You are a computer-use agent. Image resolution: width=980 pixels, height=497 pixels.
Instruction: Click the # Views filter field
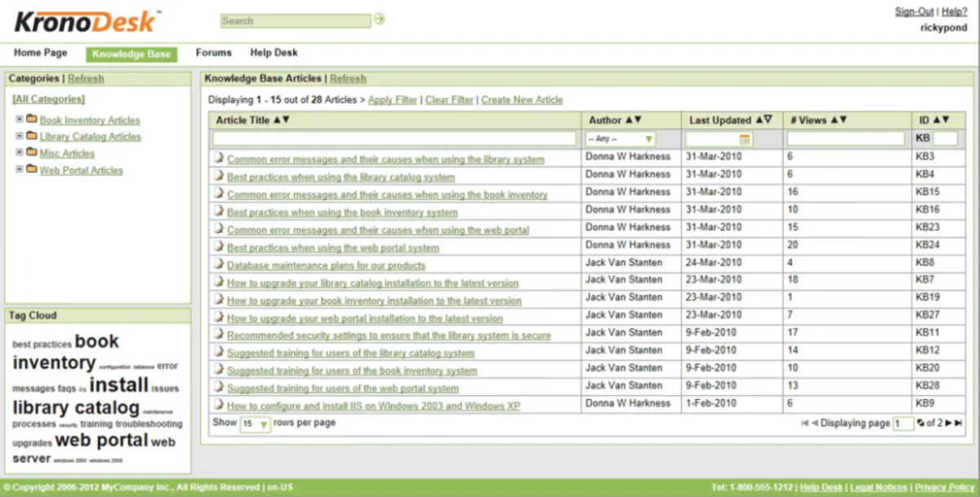pyautogui.click(x=845, y=139)
